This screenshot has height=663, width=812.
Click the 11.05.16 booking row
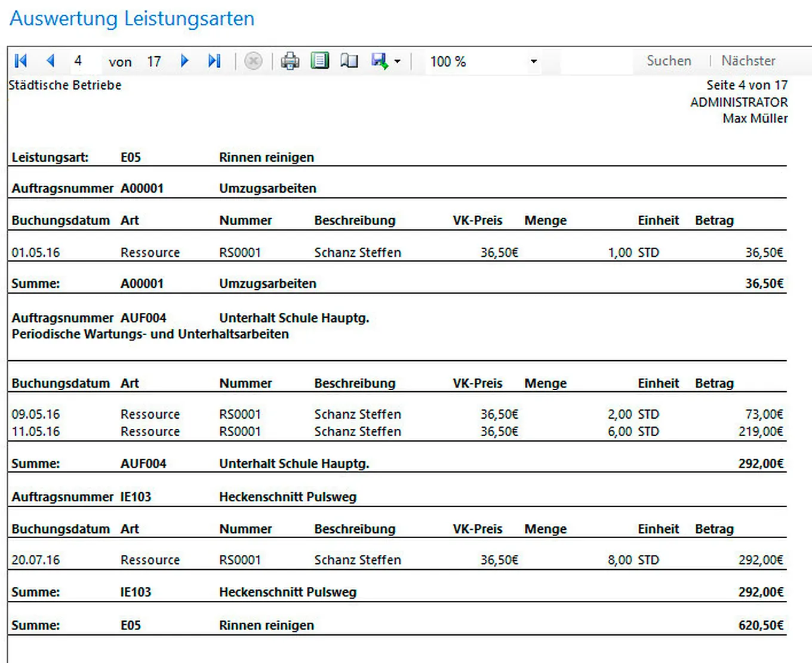click(x=36, y=431)
